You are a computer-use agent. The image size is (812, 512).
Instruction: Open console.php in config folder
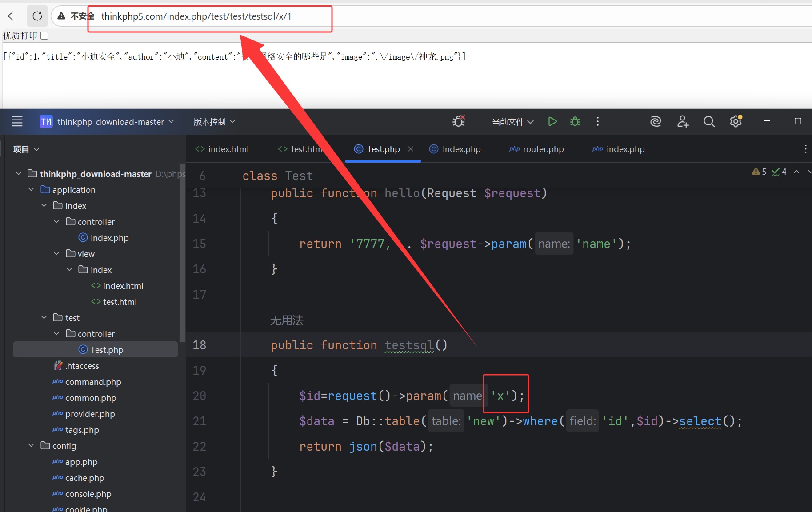click(x=82, y=494)
